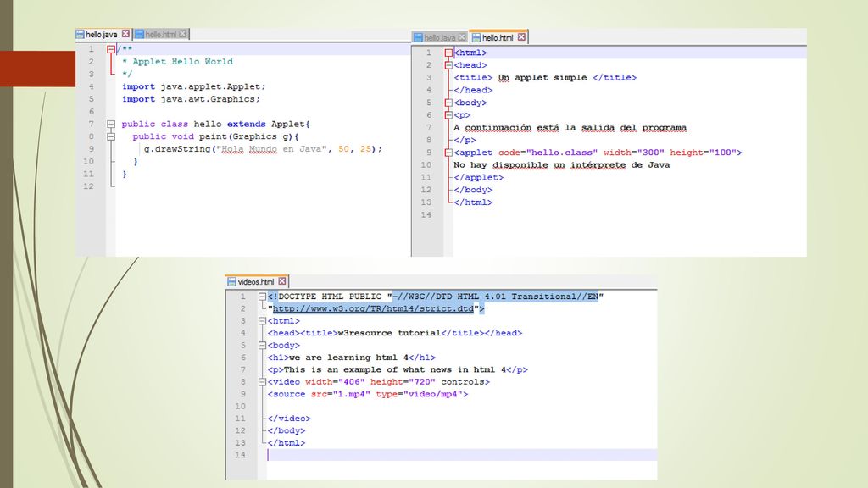
Task: Click the code="hello.class" attribute
Action: 548,152
